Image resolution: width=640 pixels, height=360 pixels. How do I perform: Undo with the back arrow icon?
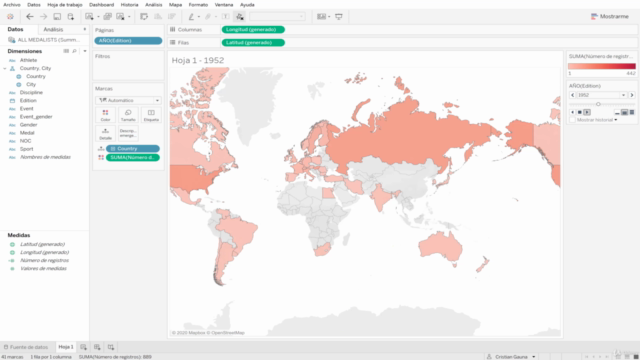coord(29,17)
